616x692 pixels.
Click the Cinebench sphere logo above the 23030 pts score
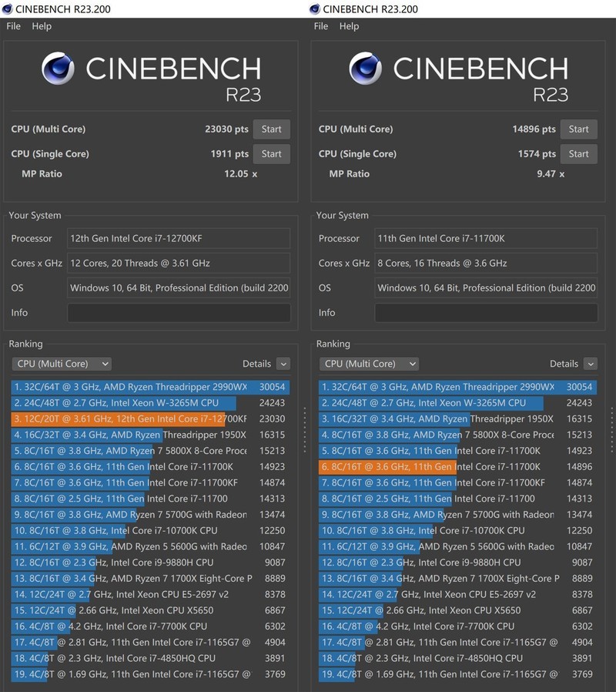[58, 69]
